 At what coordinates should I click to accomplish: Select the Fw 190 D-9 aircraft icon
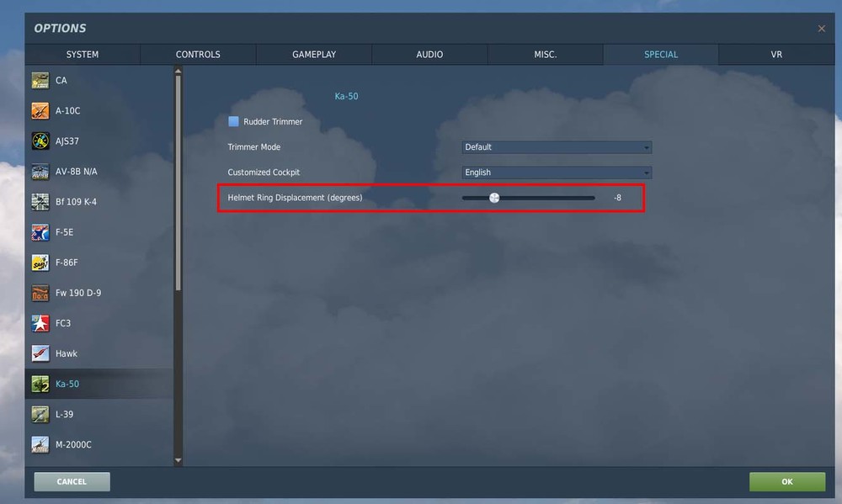coord(40,293)
